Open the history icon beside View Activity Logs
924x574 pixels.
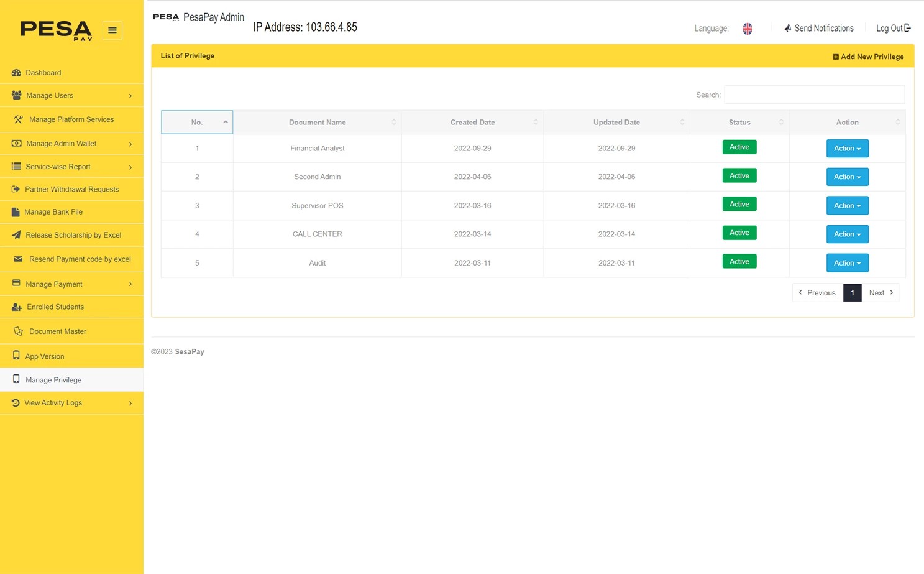click(x=15, y=402)
